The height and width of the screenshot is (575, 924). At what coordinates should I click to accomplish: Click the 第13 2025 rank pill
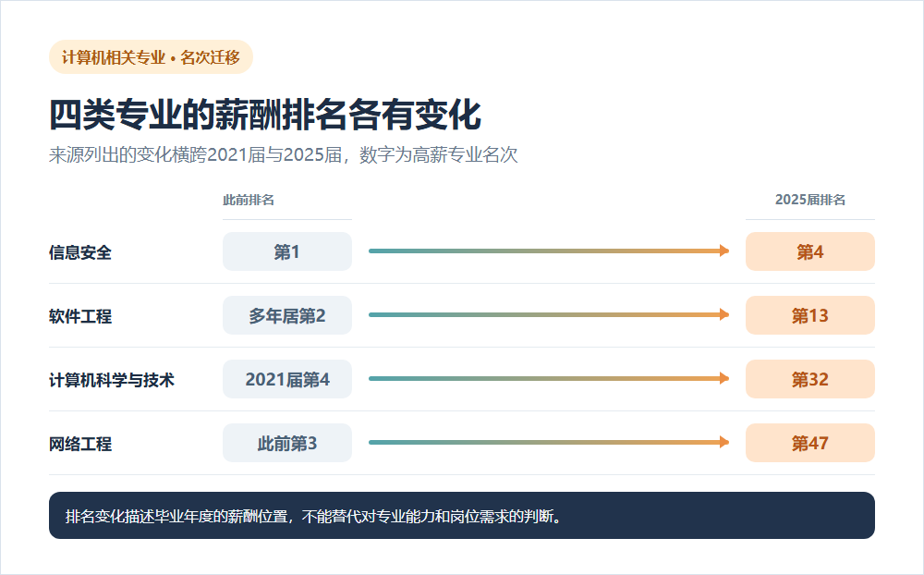[810, 315]
